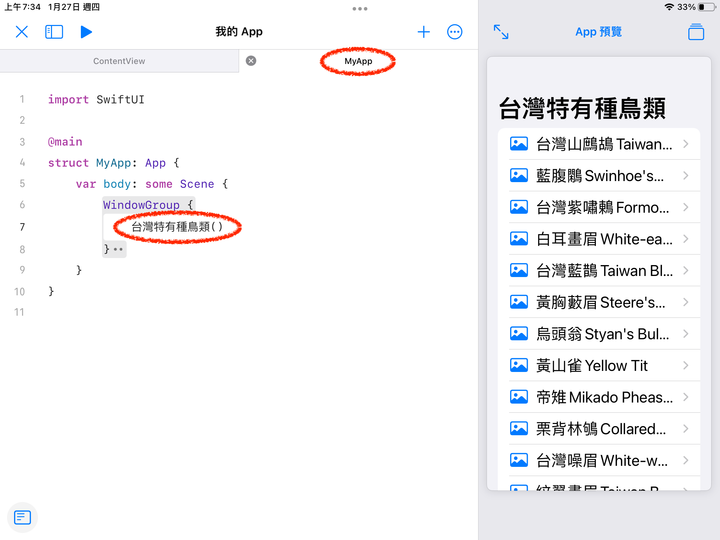
Task: Open the more options ellipsis menu
Action: click(455, 32)
